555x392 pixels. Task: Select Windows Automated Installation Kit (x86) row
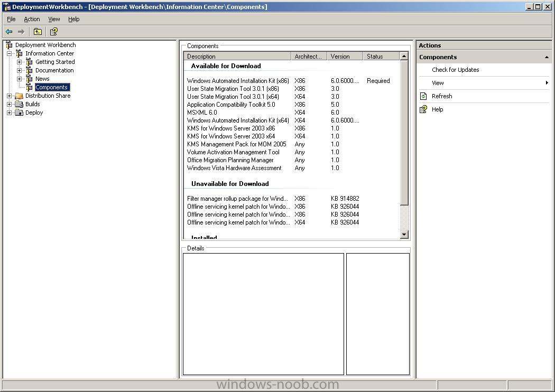point(292,81)
